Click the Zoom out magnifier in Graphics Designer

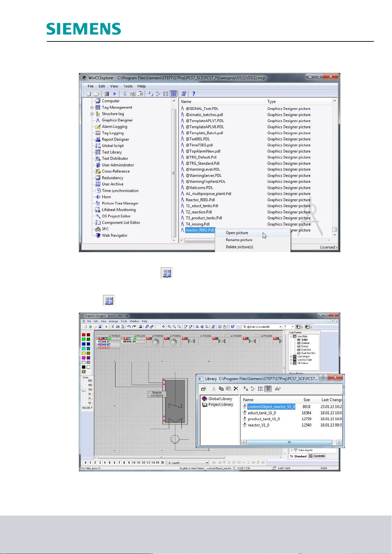point(174,327)
